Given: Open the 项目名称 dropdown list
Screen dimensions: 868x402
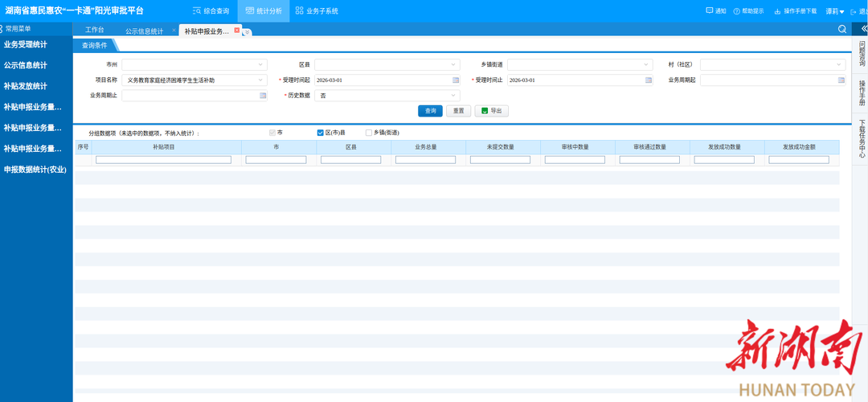Looking at the screenshot, I should [261, 80].
